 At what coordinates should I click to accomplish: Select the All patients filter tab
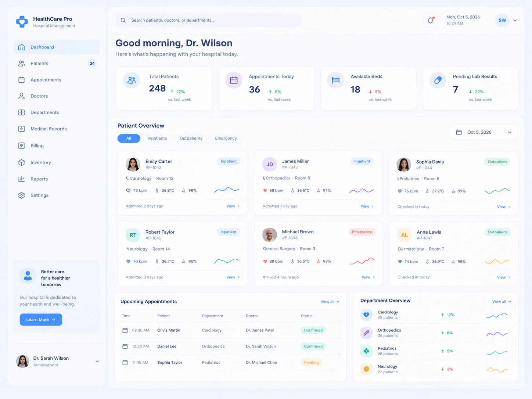tap(129, 139)
